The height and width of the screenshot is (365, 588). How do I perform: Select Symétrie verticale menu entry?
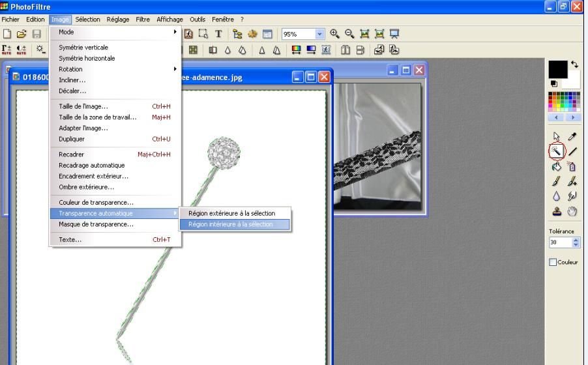coord(115,48)
